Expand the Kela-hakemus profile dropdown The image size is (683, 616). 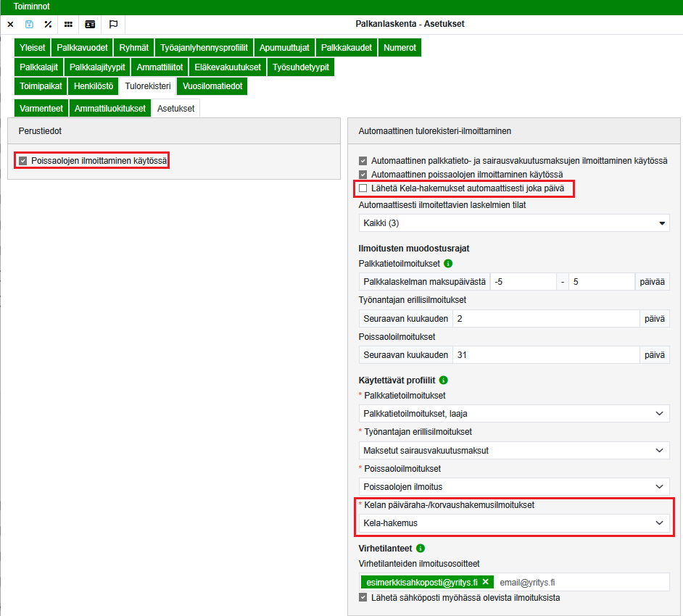513,523
